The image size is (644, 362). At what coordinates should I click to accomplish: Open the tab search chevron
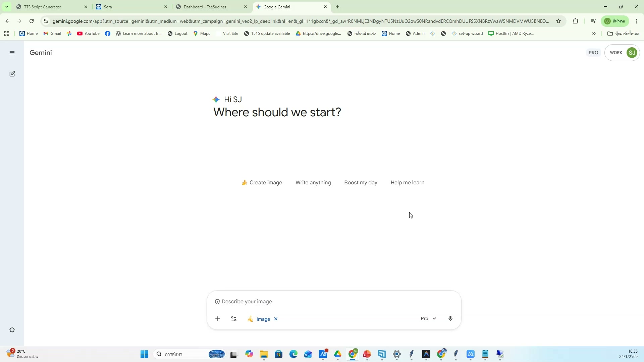tap(6, 7)
